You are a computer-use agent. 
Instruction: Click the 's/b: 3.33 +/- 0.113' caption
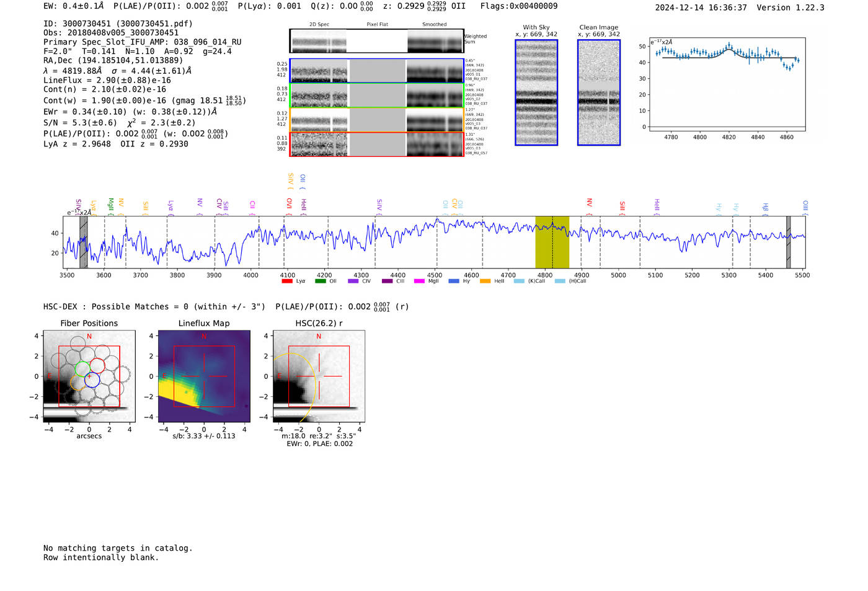(204, 436)
